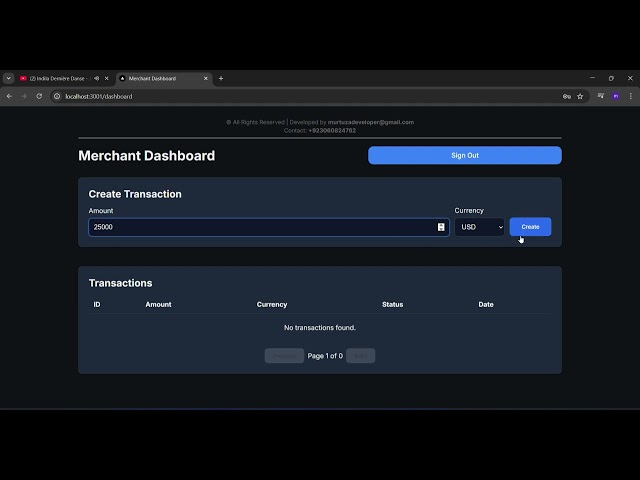Click the ID column header
The image size is (640, 480).
pyautogui.click(x=97, y=304)
